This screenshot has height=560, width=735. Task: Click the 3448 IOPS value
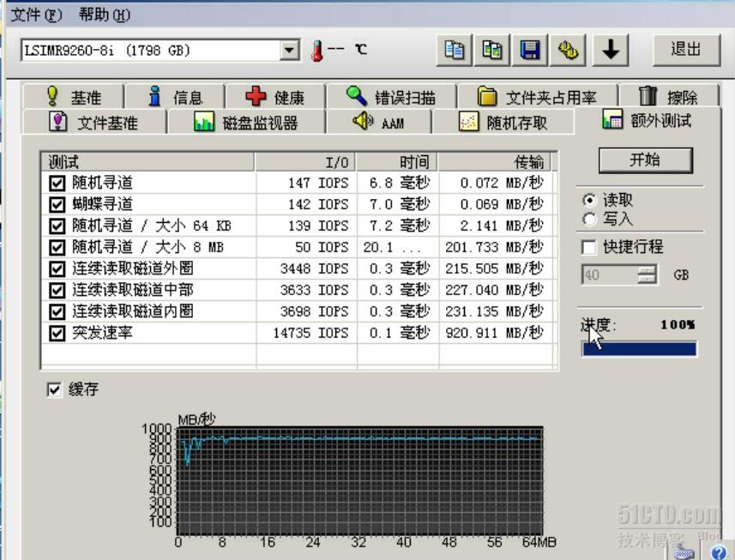click(x=315, y=268)
